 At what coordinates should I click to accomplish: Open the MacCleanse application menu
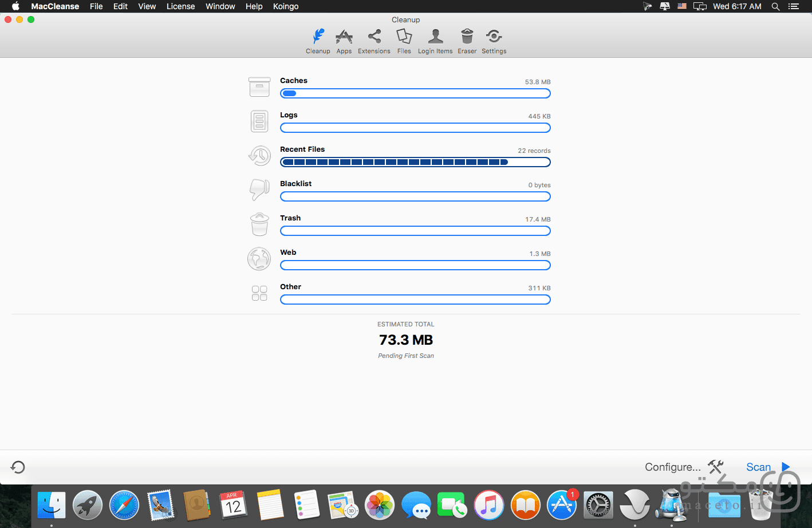pyautogui.click(x=55, y=6)
